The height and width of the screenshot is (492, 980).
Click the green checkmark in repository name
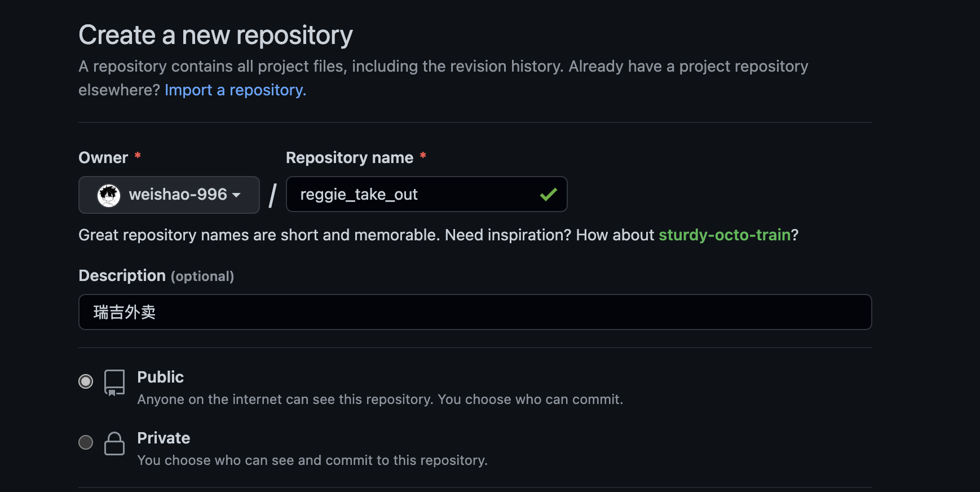548,195
